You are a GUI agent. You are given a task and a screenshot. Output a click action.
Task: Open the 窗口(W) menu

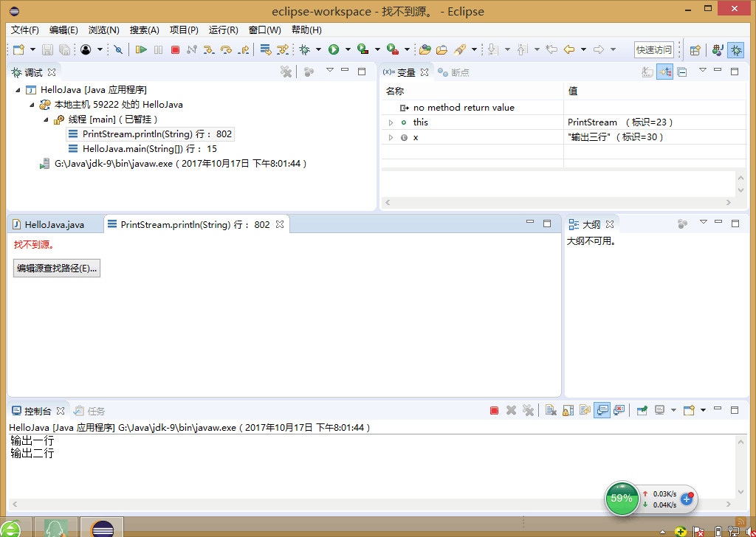pyautogui.click(x=265, y=30)
